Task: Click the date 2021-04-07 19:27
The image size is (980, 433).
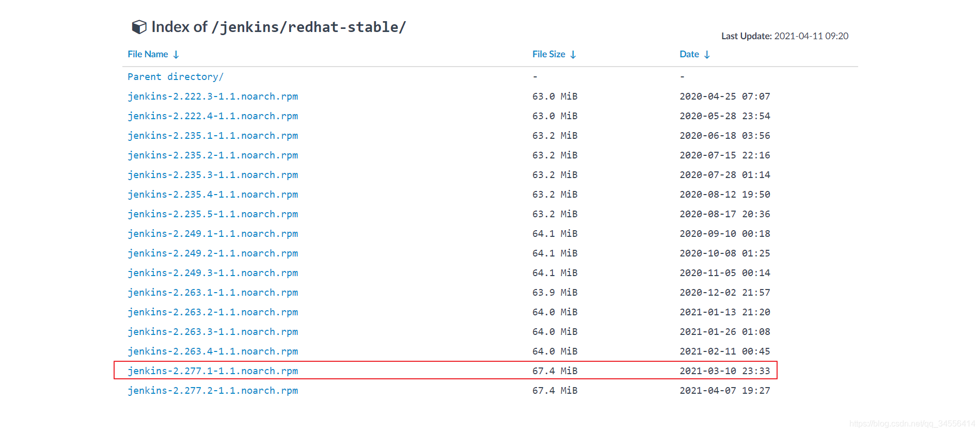Action: click(725, 391)
